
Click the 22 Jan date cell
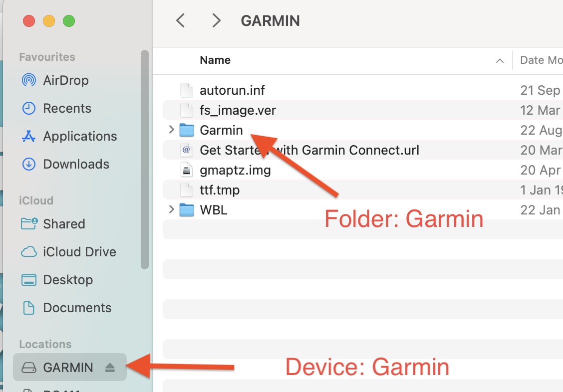pos(541,210)
